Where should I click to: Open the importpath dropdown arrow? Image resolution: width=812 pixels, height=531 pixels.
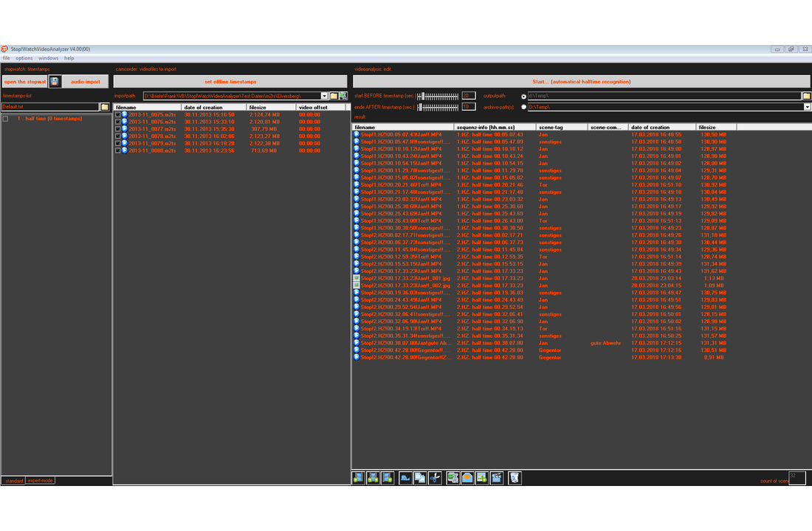[x=324, y=96]
